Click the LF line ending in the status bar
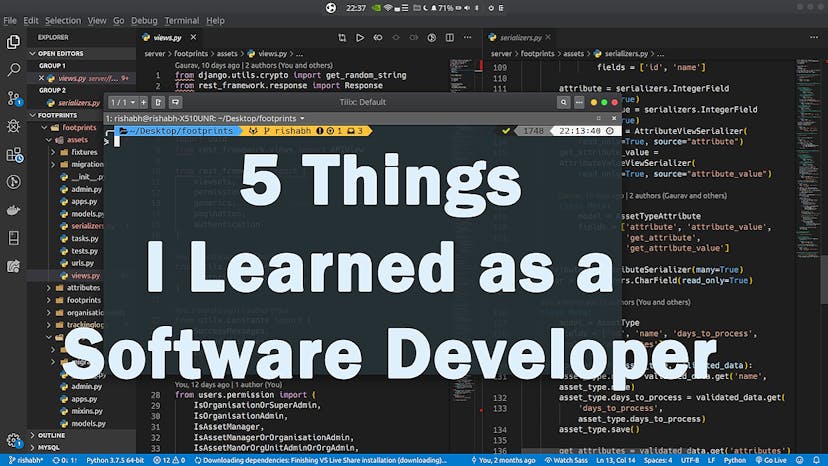This screenshot has width=828, height=466. pyautogui.click(x=711, y=460)
